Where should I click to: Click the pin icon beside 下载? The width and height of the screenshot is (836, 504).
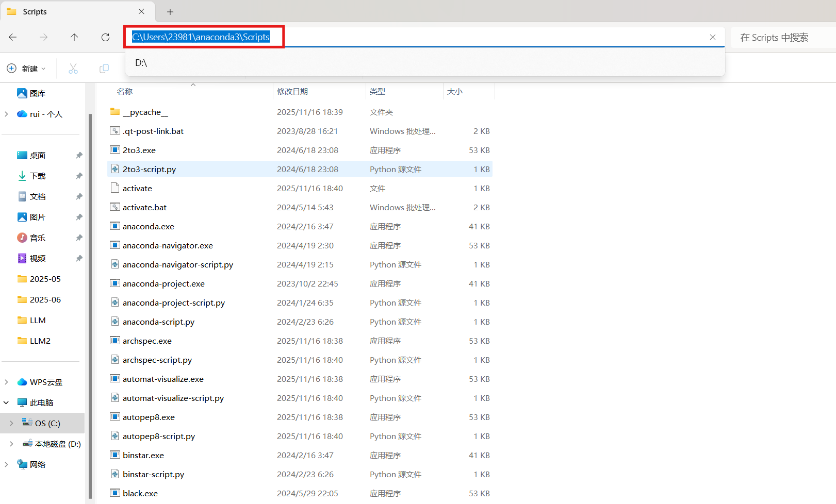pyautogui.click(x=79, y=176)
